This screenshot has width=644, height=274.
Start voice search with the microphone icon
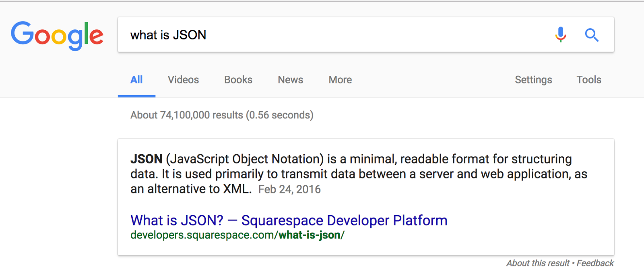560,35
